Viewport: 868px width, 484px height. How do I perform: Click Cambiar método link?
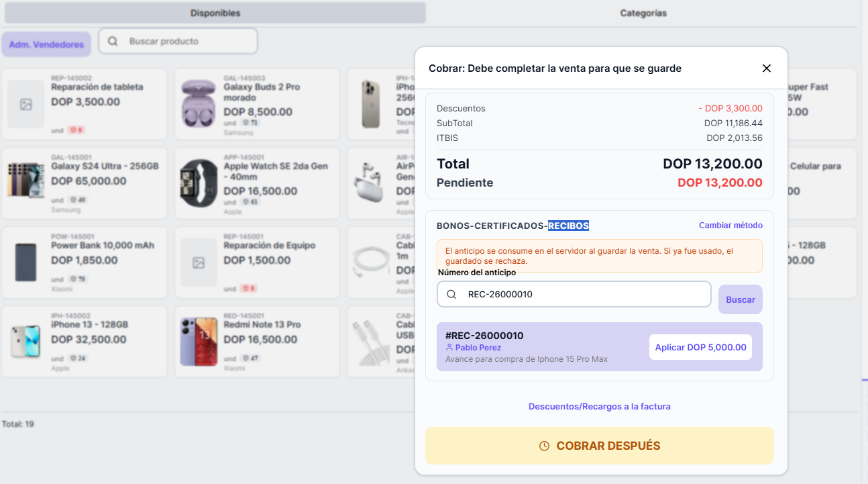point(730,226)
